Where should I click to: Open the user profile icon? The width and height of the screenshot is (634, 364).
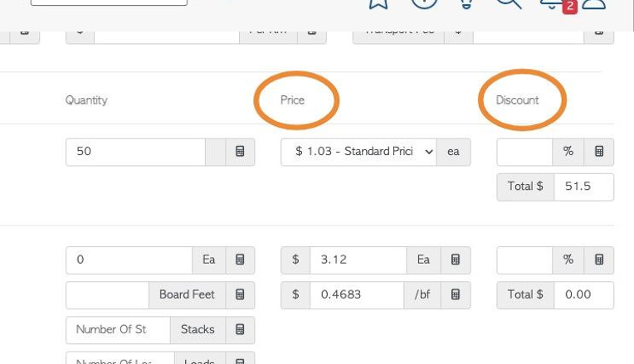594,3
